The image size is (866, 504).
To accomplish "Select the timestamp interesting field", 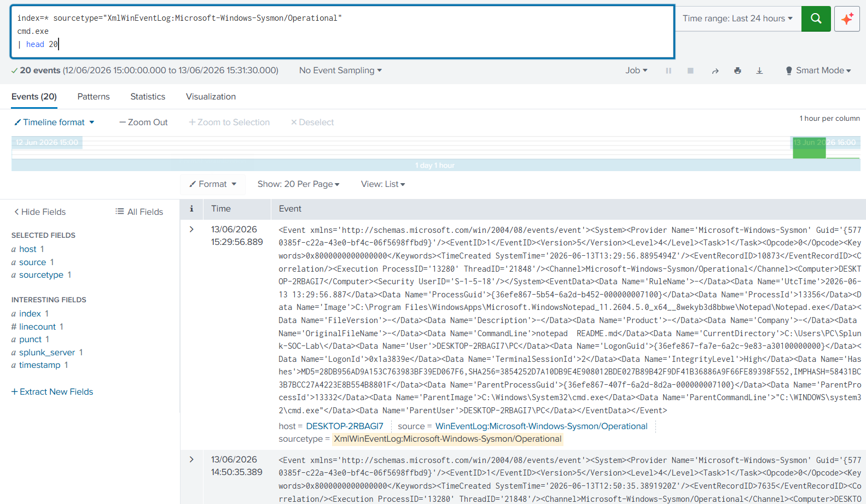I will pos(40,365).
